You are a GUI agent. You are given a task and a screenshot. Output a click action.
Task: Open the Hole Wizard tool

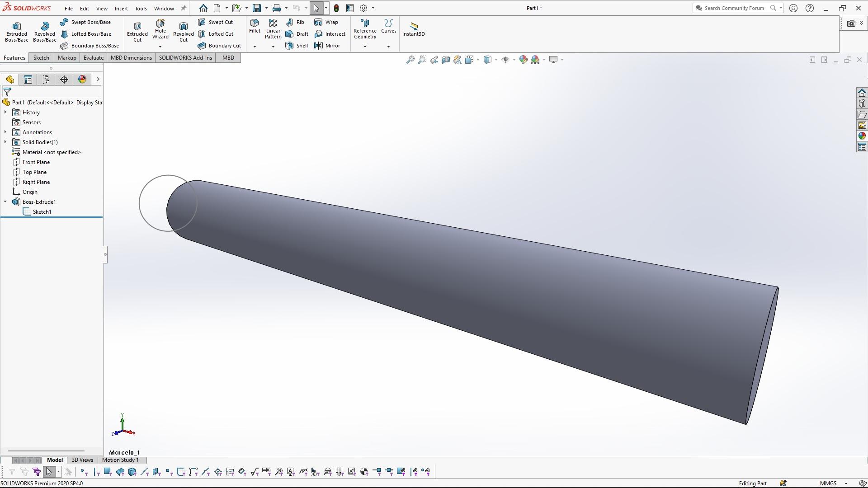click(160, 30)
